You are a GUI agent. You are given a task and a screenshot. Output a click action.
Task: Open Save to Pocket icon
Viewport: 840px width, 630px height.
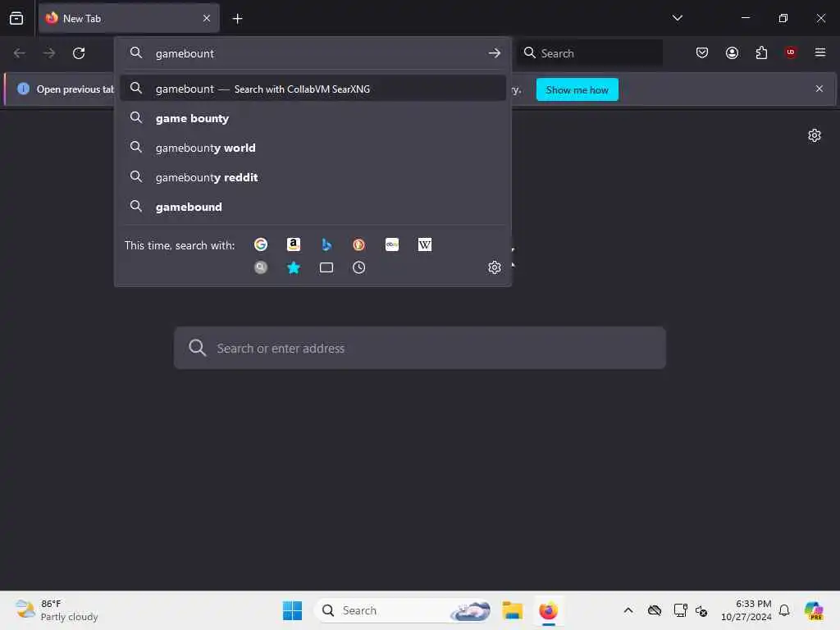(x=702, y=52)
